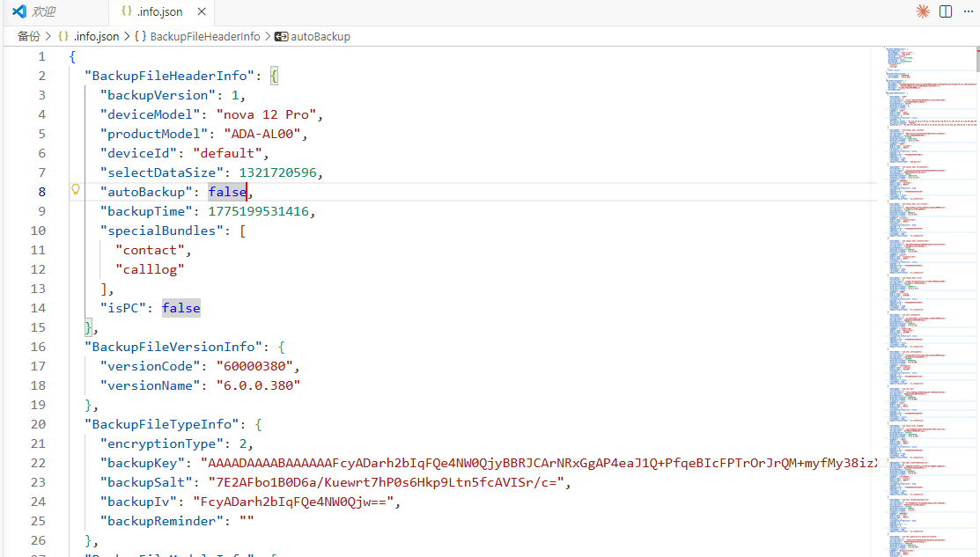Click line number 1 in the gutter
This screenshot has height=557, width=980.
coord(42,56)
